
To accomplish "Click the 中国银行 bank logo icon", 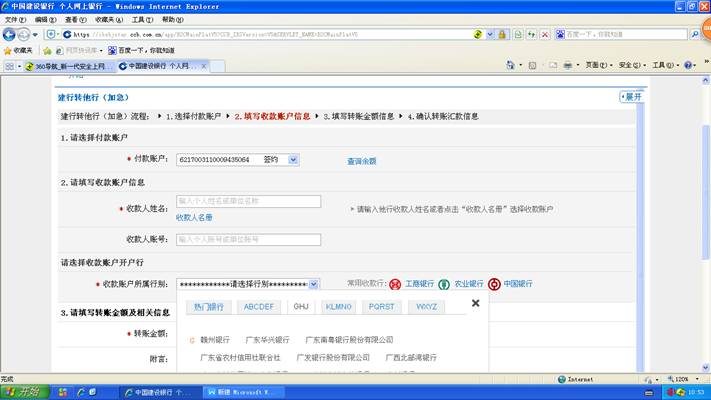I will pyautogui.click(x=494, y=284).
